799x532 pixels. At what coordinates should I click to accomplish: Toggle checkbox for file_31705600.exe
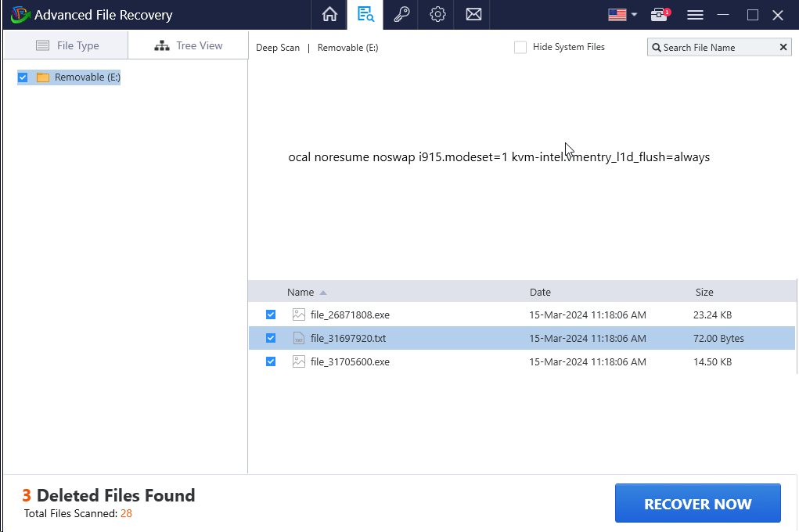(x=271, y=361)
